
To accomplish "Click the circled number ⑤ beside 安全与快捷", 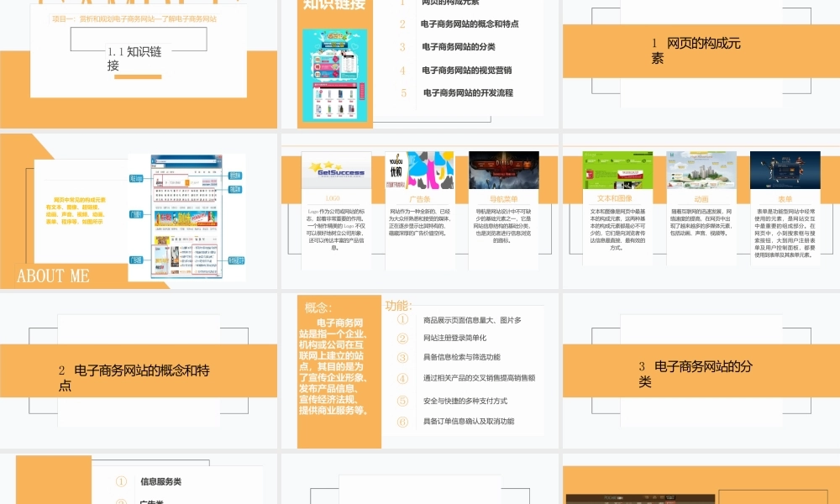I will pyautogui.click(x=402, y=402).
